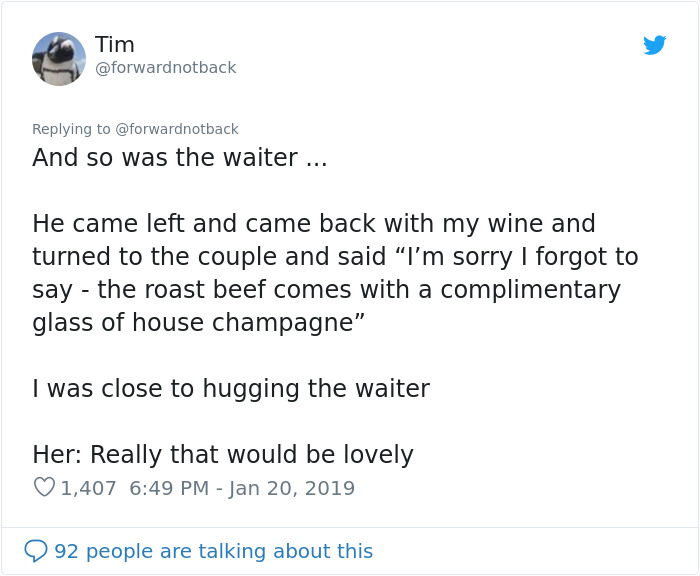Viewport: 700px width, 576px height.
Task: Click the Jan 20, 2019 date
Action: pyautogui.click(x=292, y=488)
